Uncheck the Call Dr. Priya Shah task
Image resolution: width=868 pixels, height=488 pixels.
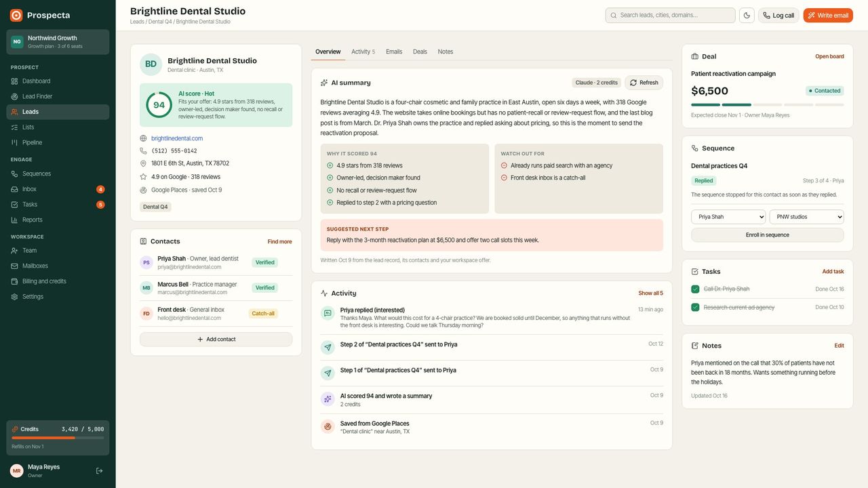point(695,289)
